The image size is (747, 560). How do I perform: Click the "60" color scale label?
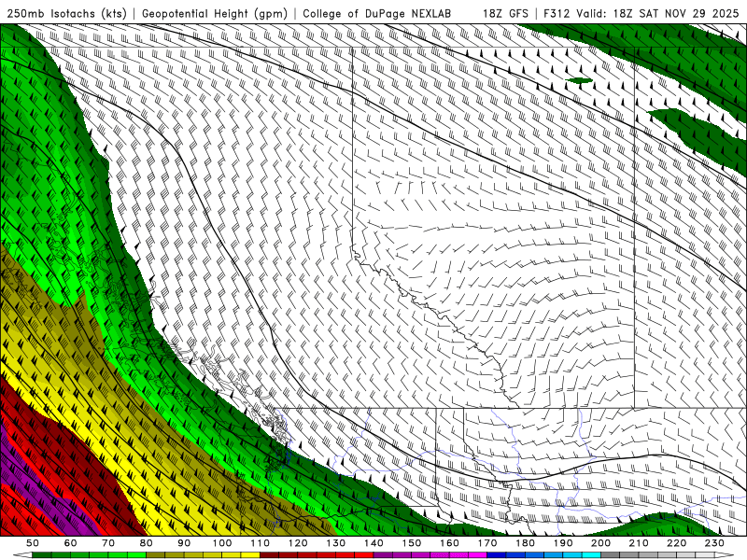click(70, 543)
